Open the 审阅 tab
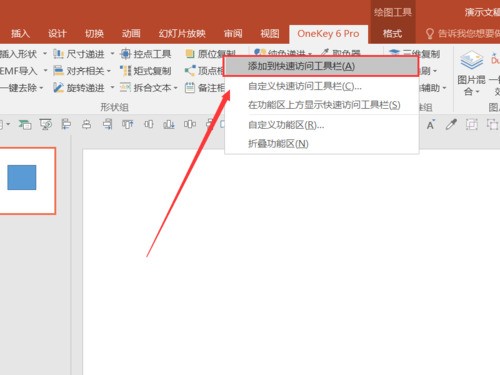 233,34
